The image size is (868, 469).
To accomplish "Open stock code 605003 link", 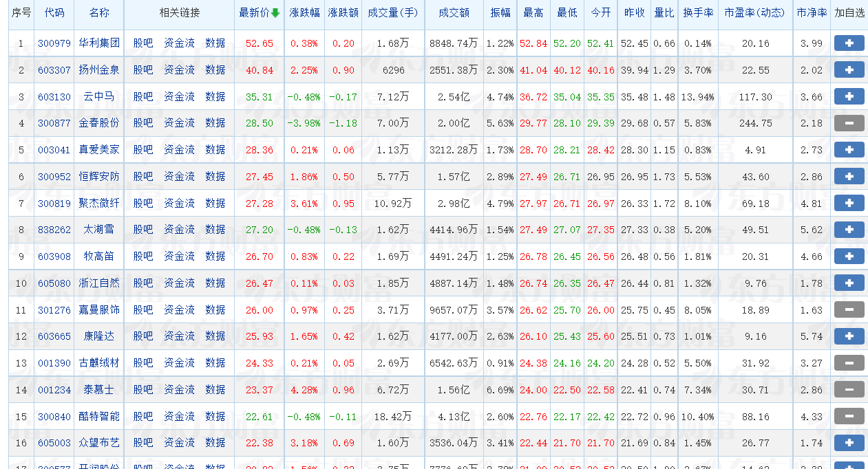I will click(54, 443).
